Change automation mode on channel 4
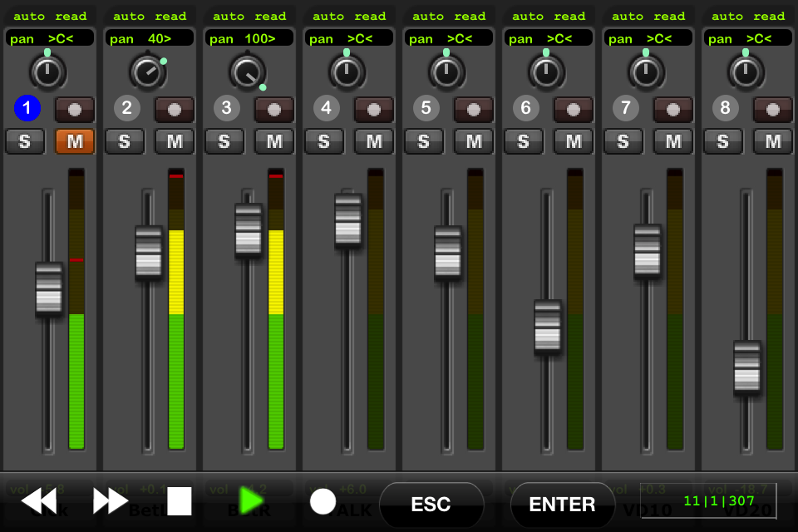The width and height of the screenshot is (798, 532). point(349,16)
